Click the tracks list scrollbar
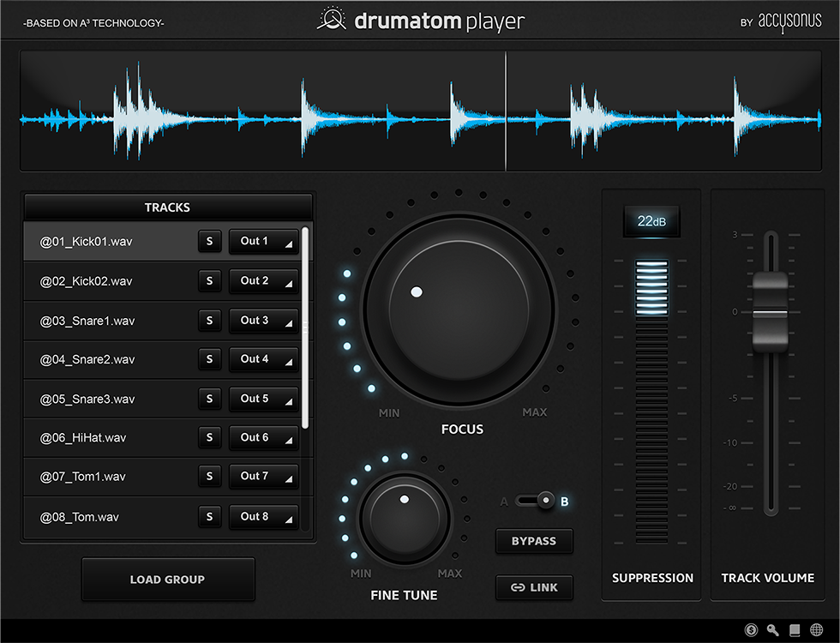Image resolution: width=840 pixels, height=643 pixels. 305,328
